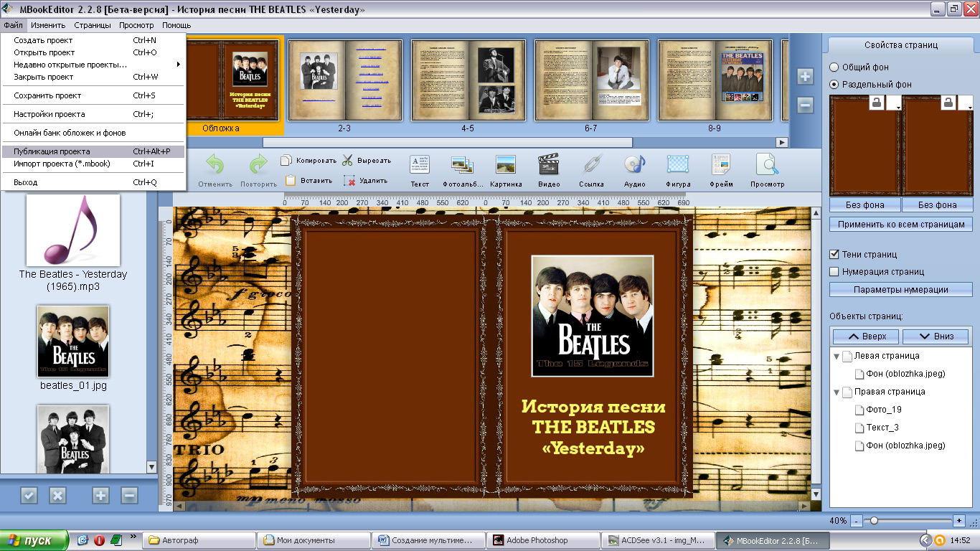Enable the Нумерация страниц checkbox
Screen dimensions: 980x551
pos(834,271)
